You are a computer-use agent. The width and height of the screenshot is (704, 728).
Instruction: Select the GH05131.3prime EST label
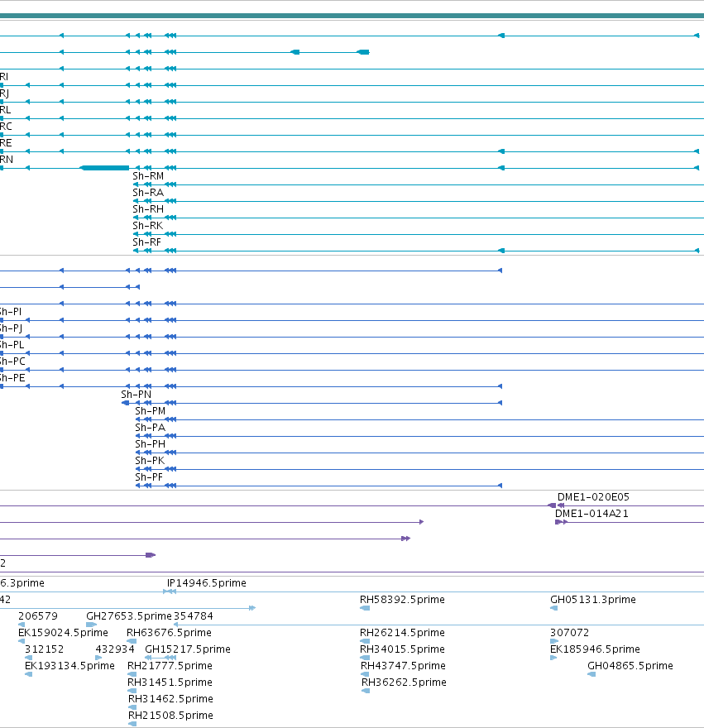(x=593, y=600)
